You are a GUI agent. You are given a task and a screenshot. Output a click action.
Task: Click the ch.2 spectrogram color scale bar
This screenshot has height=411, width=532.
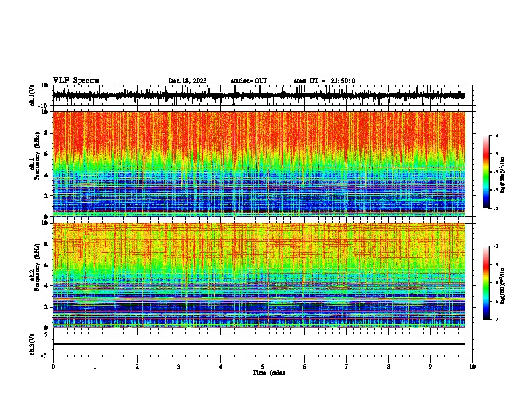point(486,283)
